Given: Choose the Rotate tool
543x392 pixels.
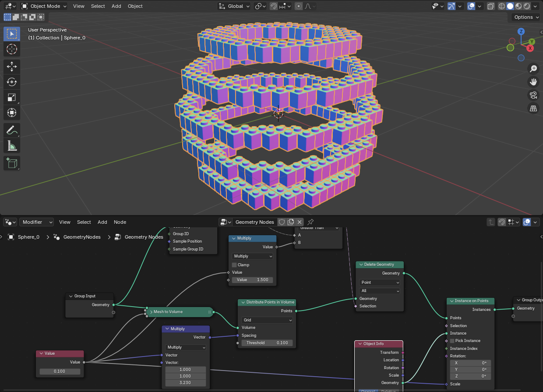Looking at the screenshot, I should (12, 82).
